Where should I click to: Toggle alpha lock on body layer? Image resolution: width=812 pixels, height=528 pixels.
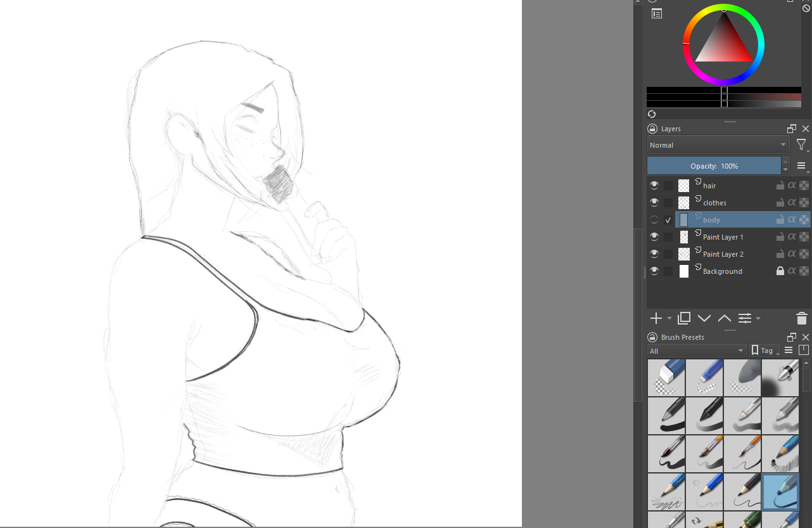click(804, 220)
